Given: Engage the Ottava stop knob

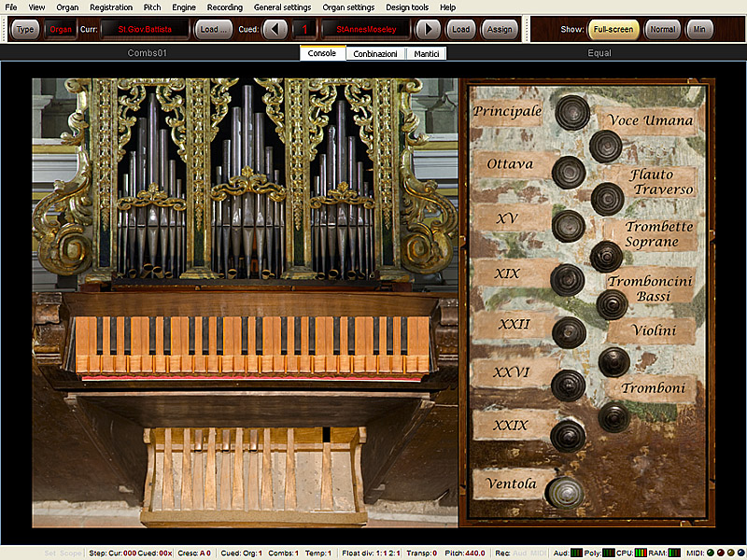Looking at the screenshot, I should [569, 172].
